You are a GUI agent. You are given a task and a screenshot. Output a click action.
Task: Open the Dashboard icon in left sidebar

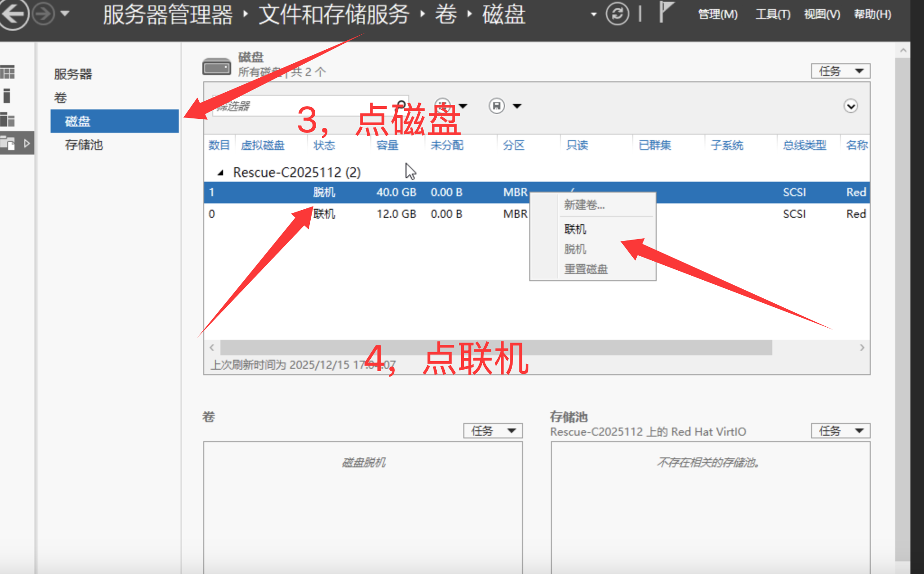tap(8, 72)
